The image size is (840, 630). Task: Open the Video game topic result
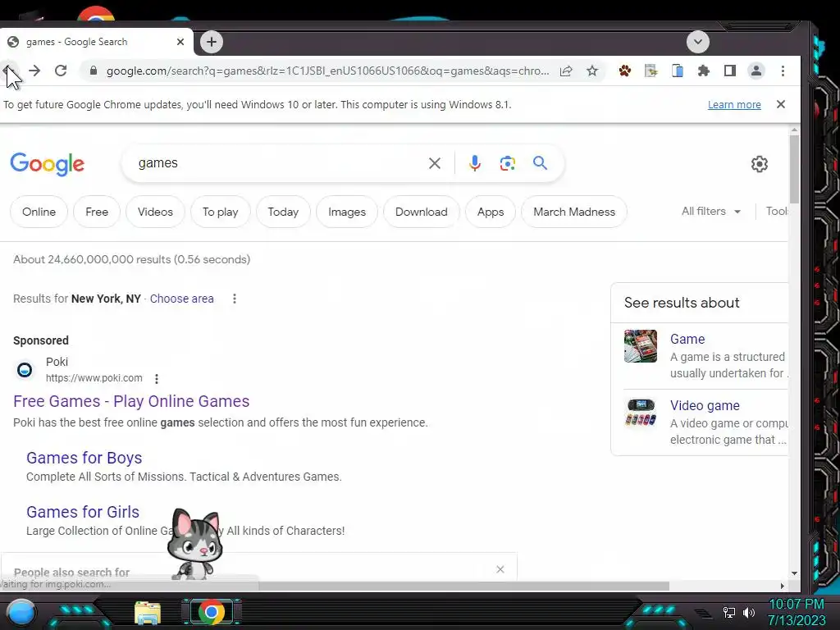705,405
